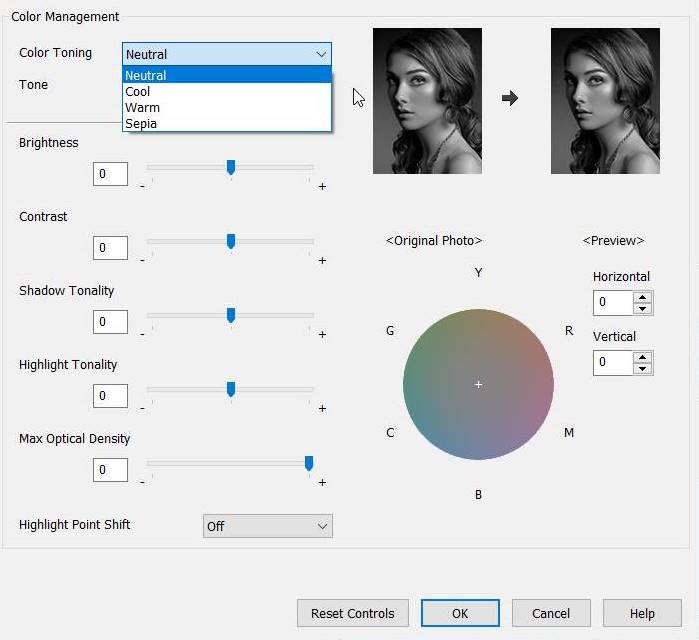The width and height of the screenshot is (699, 640).
Task: Click the Highlight Tonality value field
Action: [x=111, y=396]
